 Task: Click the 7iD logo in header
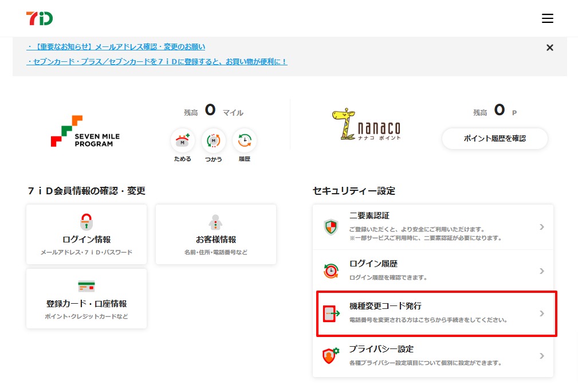coord(39,18)
